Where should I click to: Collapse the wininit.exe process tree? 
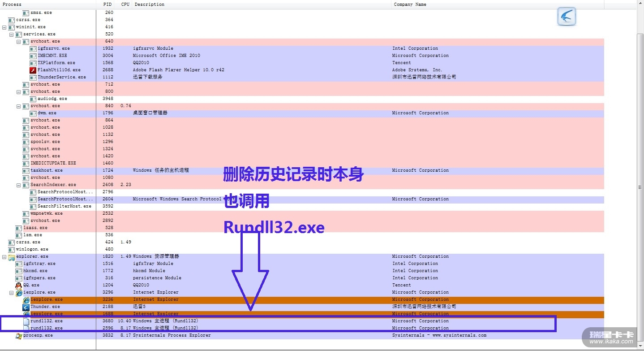[x=4, y=27]
